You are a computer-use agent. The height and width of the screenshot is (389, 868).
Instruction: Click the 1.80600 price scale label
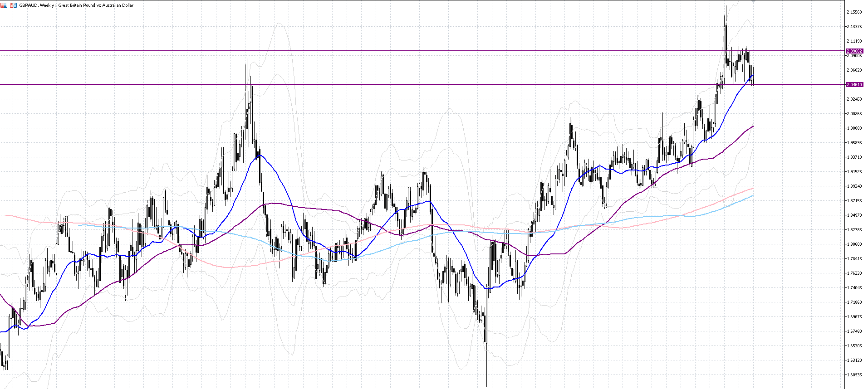pos(854,244)
